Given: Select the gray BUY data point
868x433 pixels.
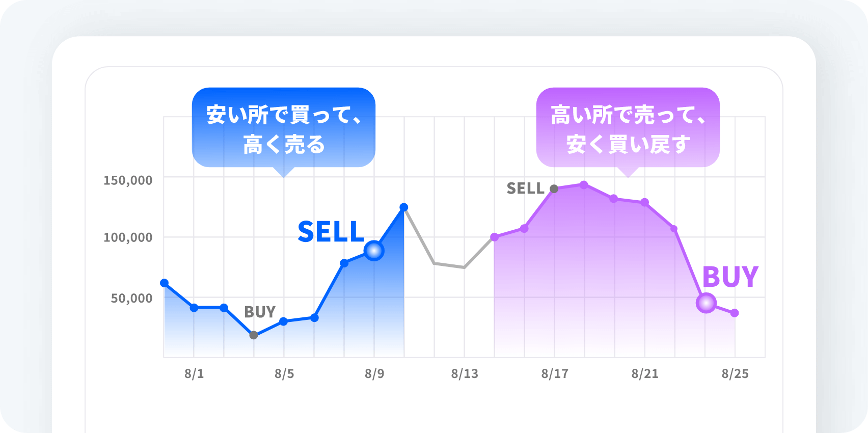Looking at the screenshot, I should tap(254, 335).
